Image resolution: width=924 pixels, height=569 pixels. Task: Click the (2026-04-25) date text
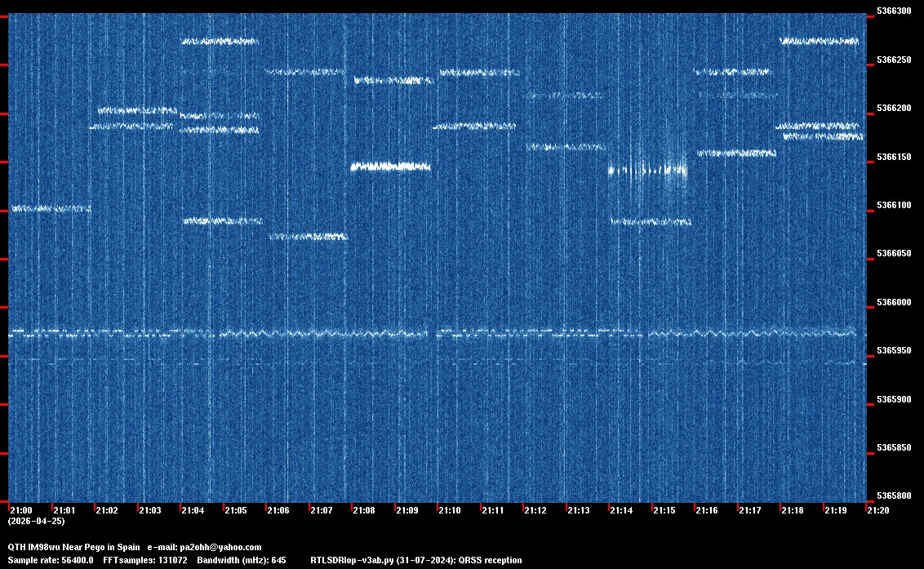(x=36, y=521)
